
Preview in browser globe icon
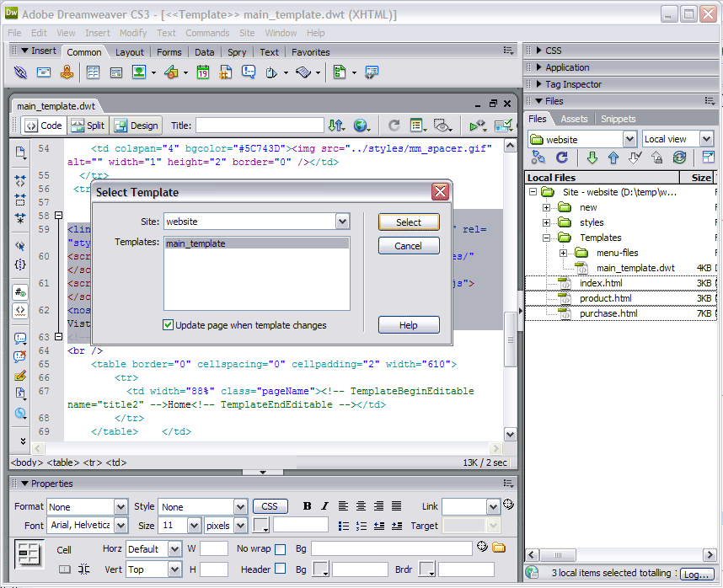tap(361, 126)
